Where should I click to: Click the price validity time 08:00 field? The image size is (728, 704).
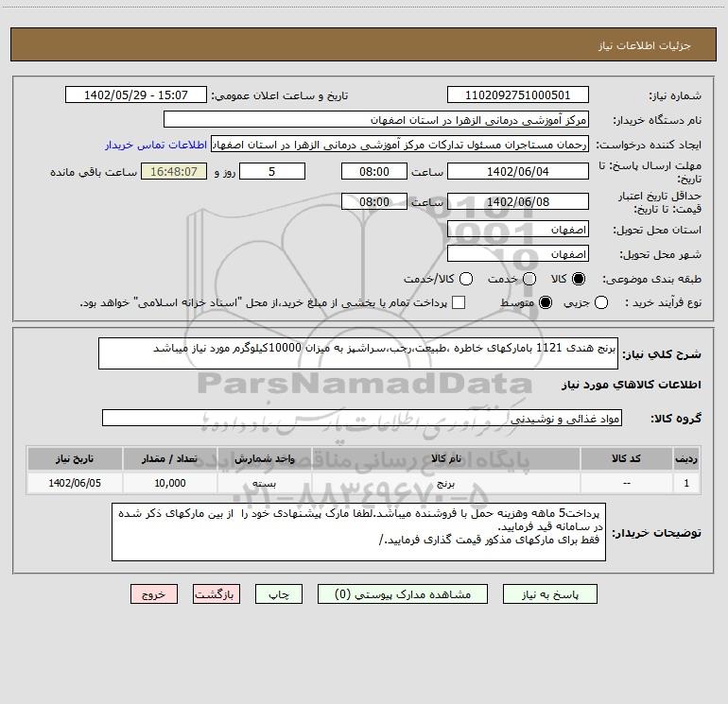tap(374, 201)
